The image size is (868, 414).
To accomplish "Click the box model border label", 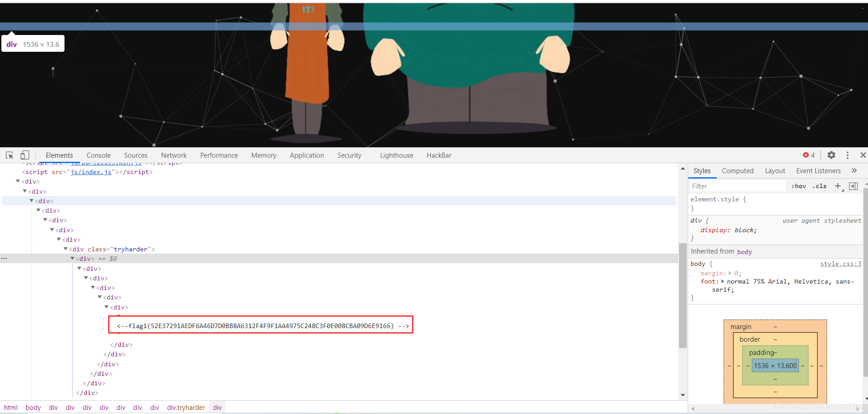I will click(x=749, y=339).
